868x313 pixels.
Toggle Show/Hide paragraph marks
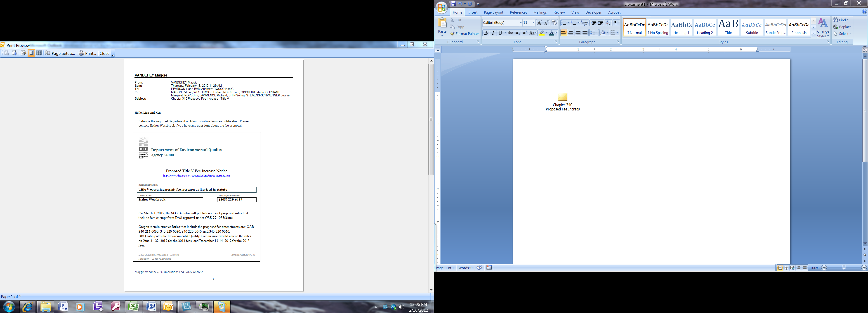click(x=616, y=23)
